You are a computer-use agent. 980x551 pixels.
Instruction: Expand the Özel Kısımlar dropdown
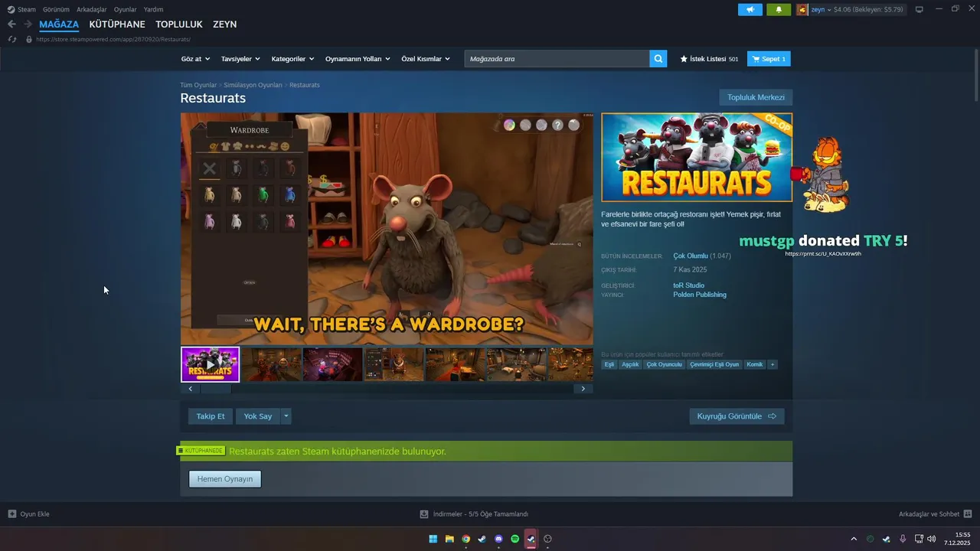pyautogui.click(x=426, y=59)
